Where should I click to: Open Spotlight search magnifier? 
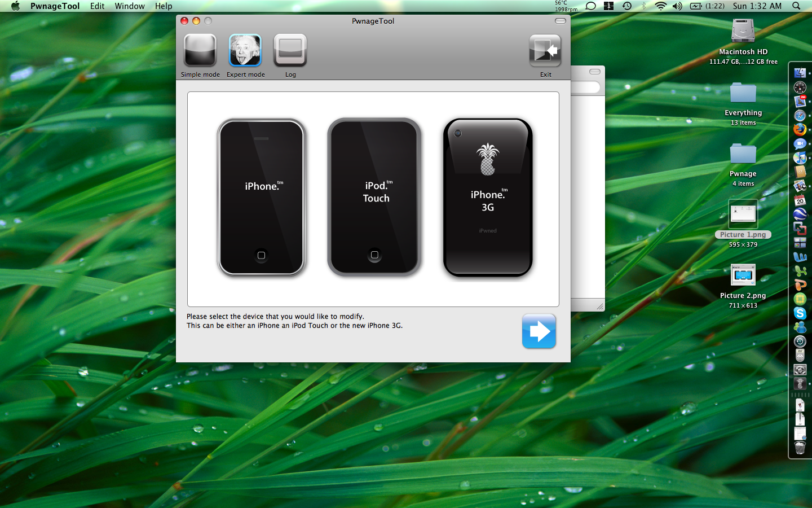(796, 6)
